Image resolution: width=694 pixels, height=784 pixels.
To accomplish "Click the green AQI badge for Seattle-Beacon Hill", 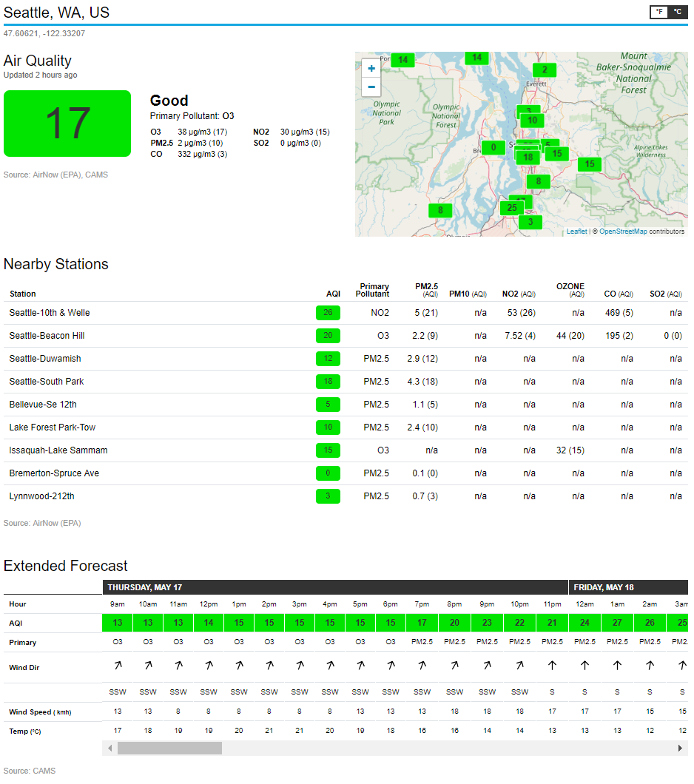I will point(328,336).
